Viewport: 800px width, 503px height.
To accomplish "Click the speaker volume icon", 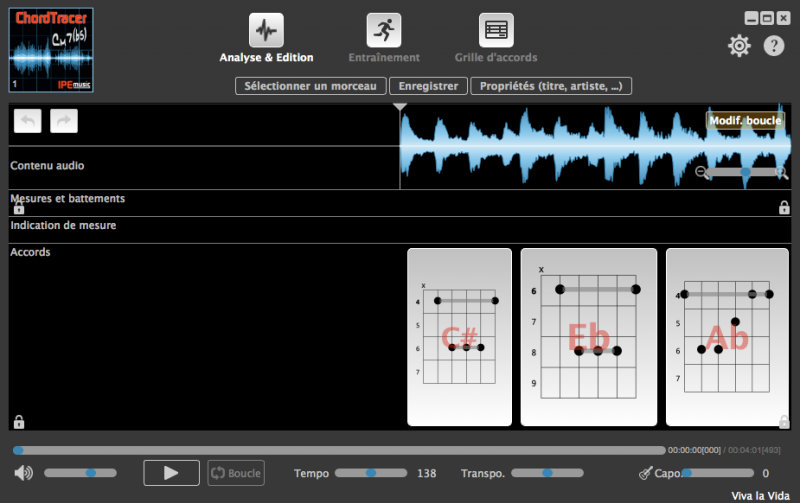I will point(23,473).
